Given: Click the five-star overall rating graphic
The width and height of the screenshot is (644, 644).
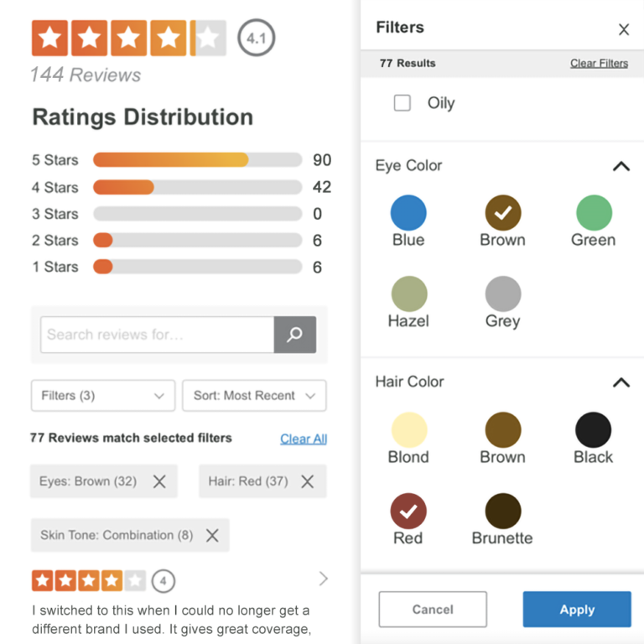Looking at the screenshot, I should pos(128,38).
